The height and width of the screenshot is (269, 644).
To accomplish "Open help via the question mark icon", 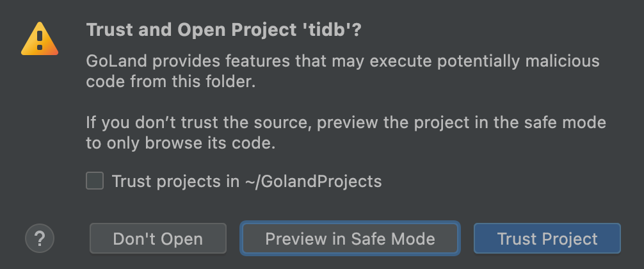I will pos(40,239).
